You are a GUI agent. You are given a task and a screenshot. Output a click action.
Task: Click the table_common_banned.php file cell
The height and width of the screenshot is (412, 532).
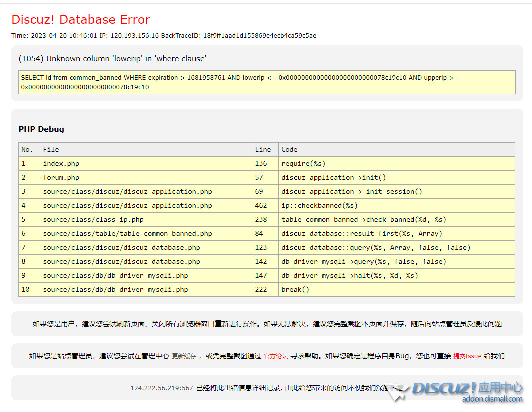tap(127, 233)
